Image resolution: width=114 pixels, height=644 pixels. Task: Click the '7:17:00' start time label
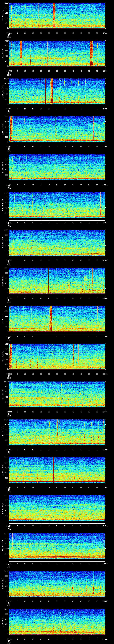tap(9, 71)
